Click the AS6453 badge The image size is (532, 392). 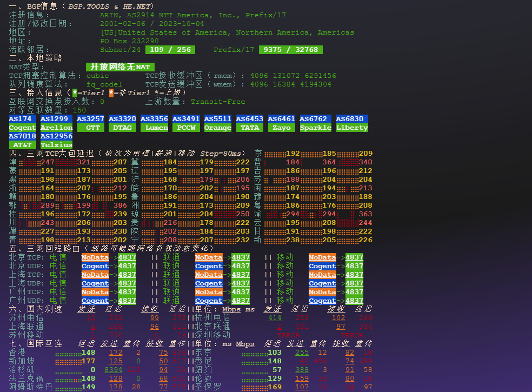coord(250,119)
